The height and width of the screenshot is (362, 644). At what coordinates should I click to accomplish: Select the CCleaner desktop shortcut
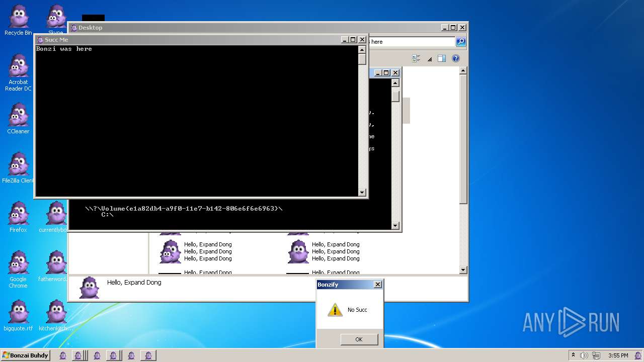coord(19,118)
